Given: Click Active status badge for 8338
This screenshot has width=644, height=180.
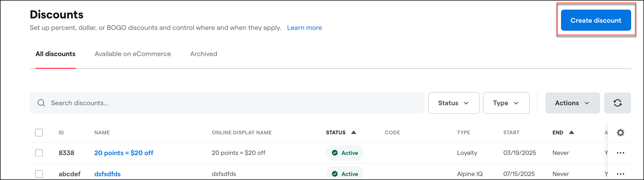Looking at the screenshot, I should point(345,153).
